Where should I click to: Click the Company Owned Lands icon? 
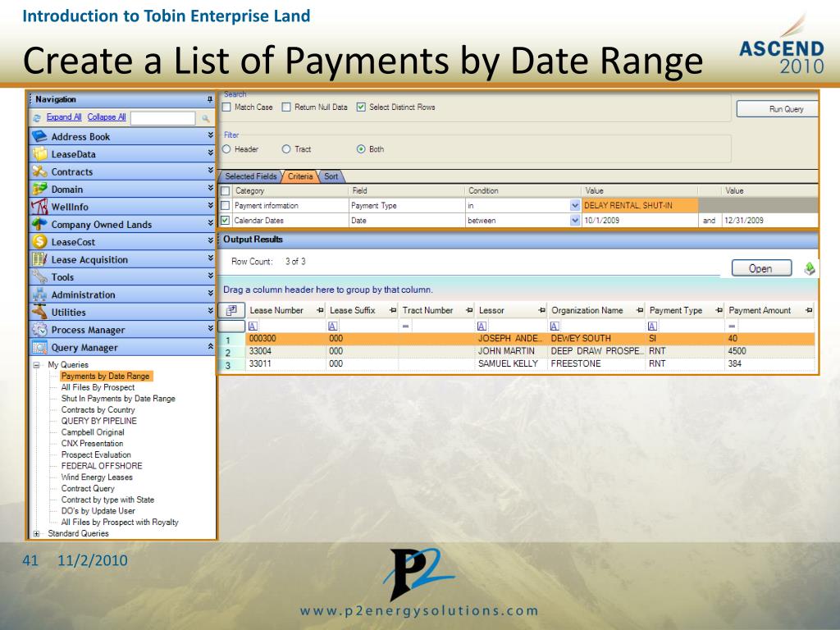click(x=39, y=224)
